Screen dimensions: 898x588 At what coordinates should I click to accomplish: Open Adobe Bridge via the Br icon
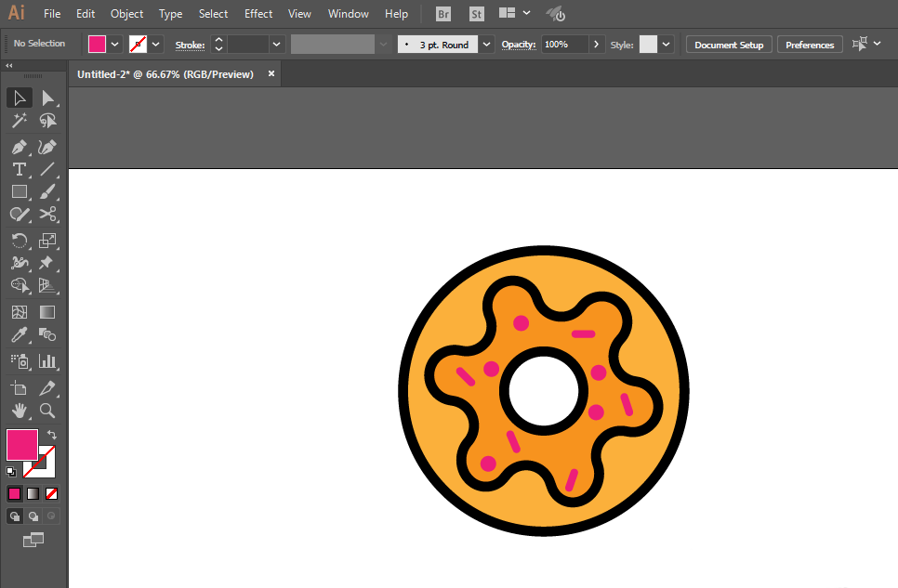tap(443, 14)
